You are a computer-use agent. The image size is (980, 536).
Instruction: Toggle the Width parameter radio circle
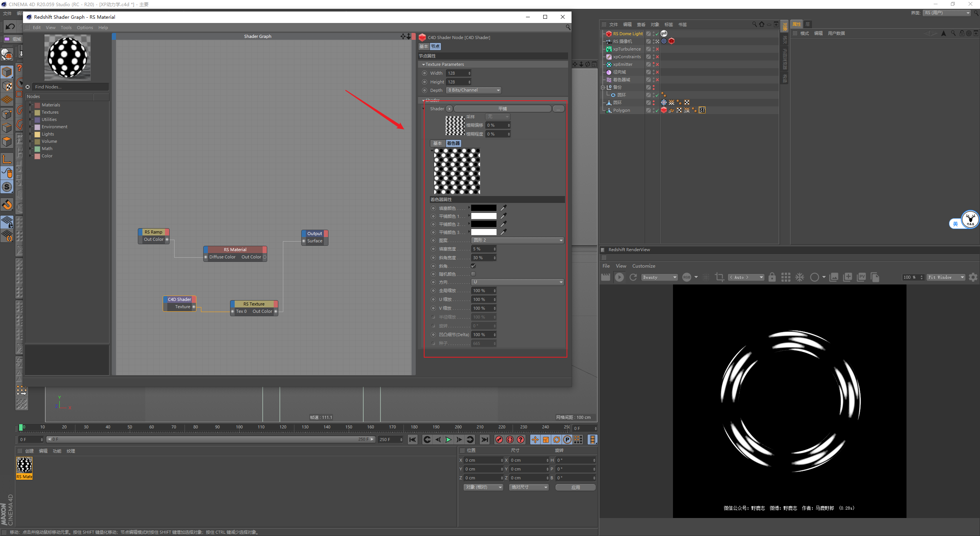tap(424, 73)
